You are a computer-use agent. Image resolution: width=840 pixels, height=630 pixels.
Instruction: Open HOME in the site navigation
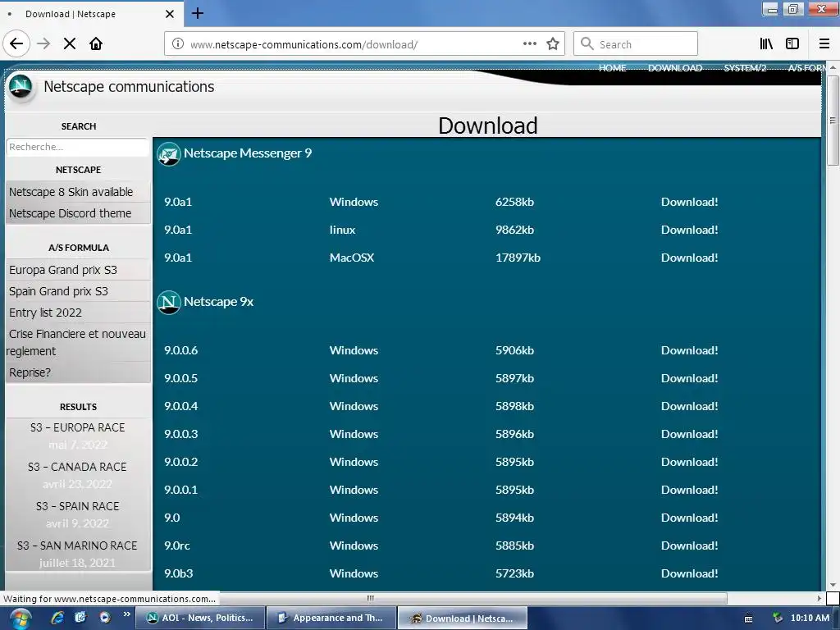pyautogui.click(x=612, y=68)
